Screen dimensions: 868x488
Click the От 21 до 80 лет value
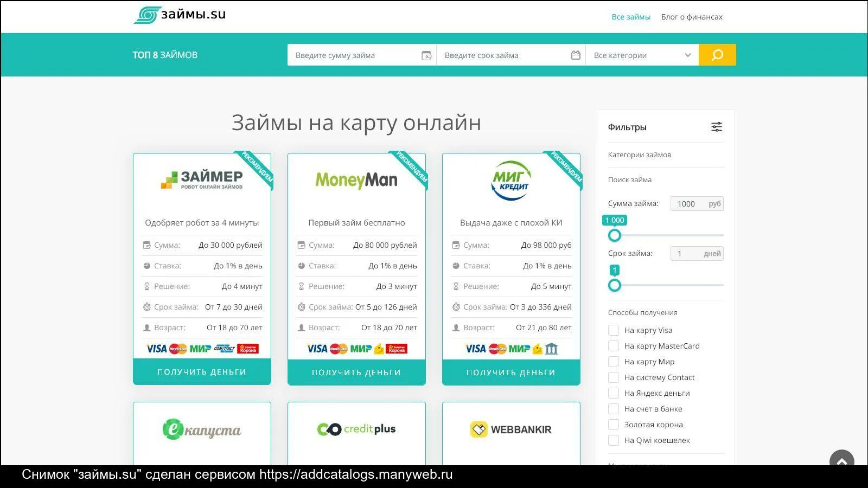544,328
